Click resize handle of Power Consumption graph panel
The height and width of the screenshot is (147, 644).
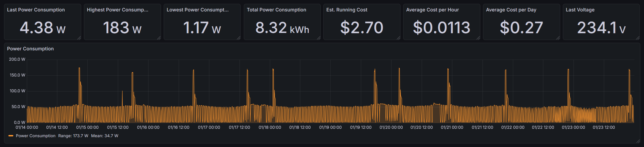[x=638, y=141]
